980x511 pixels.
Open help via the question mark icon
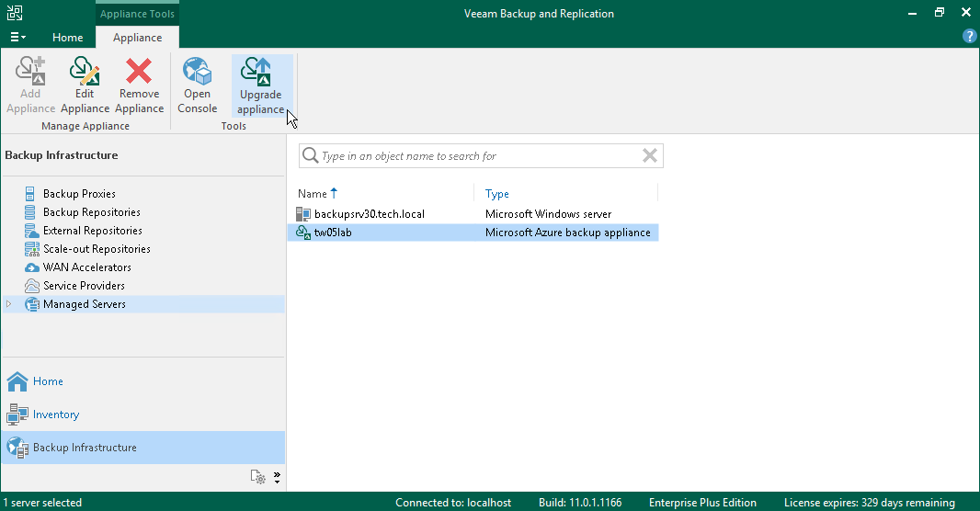(969, 36)
